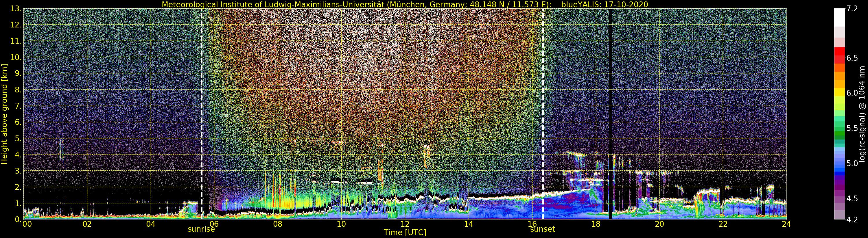Click the colorbar value '7.2'
This screenshot has height=238, width=868.
click(x=852, y=9)
